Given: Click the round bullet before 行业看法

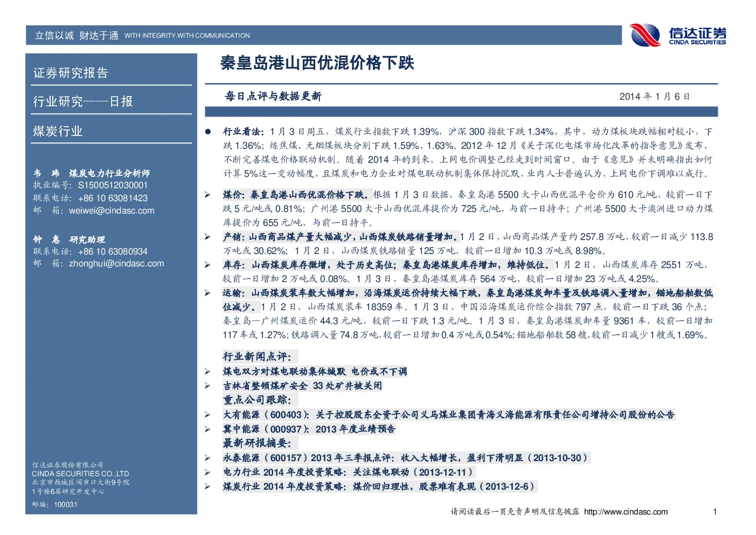Looking at the screenshot, I should (208, 132).
